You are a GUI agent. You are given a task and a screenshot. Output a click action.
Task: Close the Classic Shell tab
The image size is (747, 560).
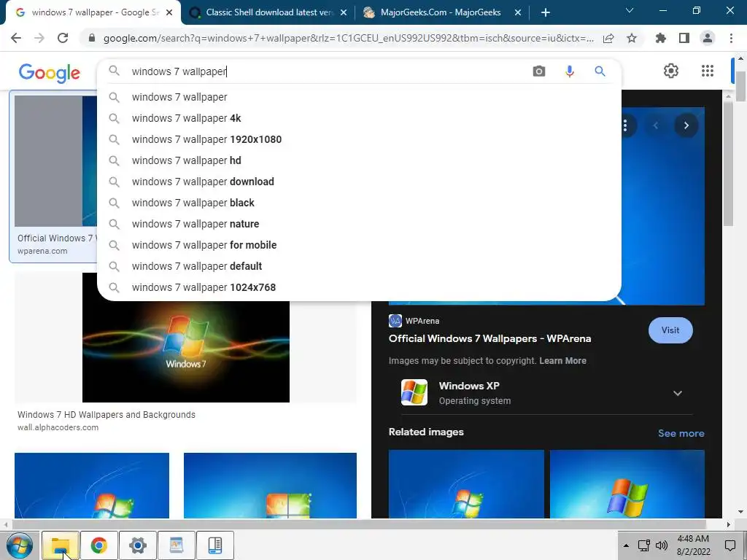pyautogui.click(x=344, y=13)
